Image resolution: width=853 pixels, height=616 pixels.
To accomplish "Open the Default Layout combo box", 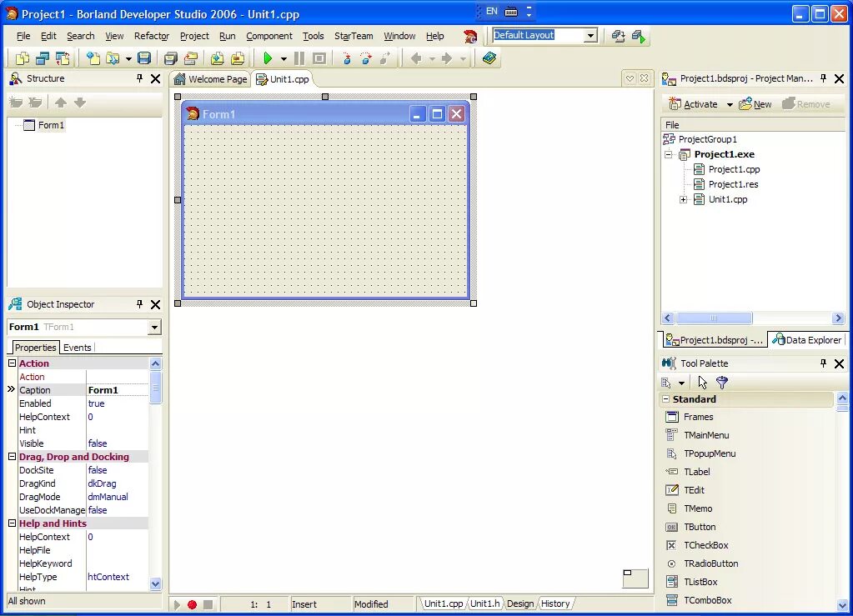I will 591,36.
